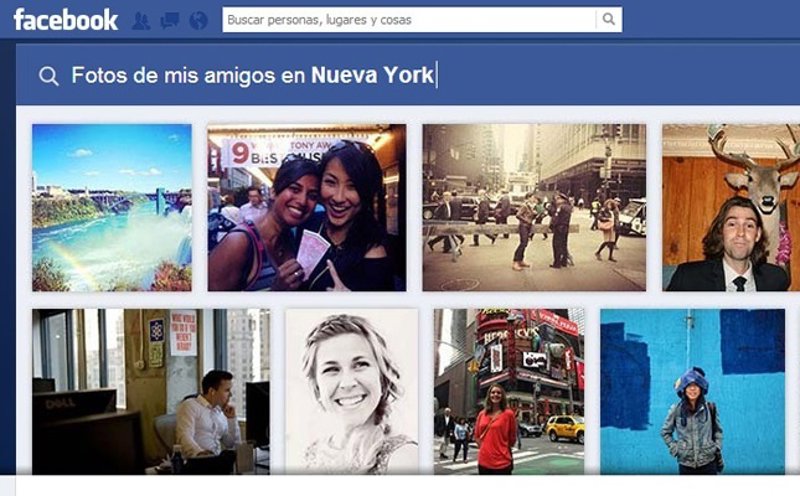Viewport: 800px width, 496px height.
Task: Click the magnifier icon beside the Fotos query
Action: point(48,76)
